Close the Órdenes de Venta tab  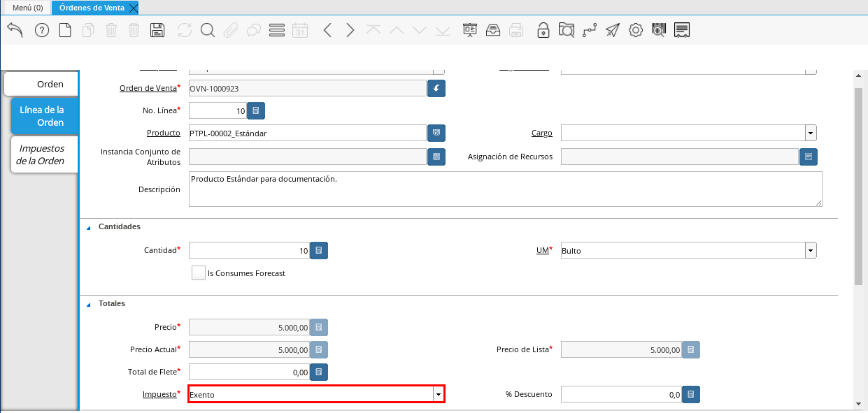[134, 8]
